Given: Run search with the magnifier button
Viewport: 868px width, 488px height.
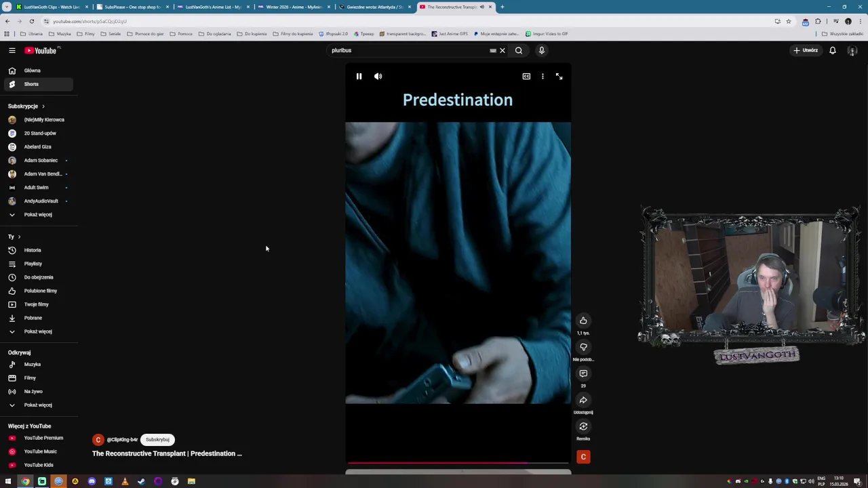Looking at the screenshot, I should tap(519, 50).
